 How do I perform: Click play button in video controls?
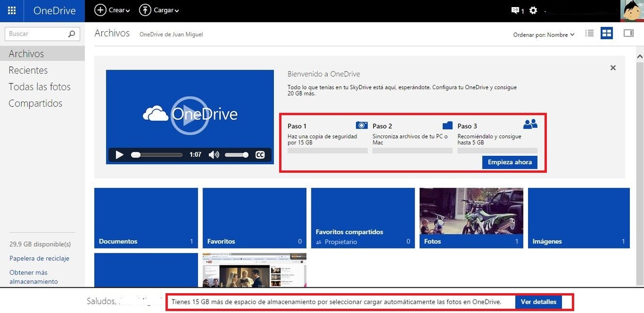point(119,155)
